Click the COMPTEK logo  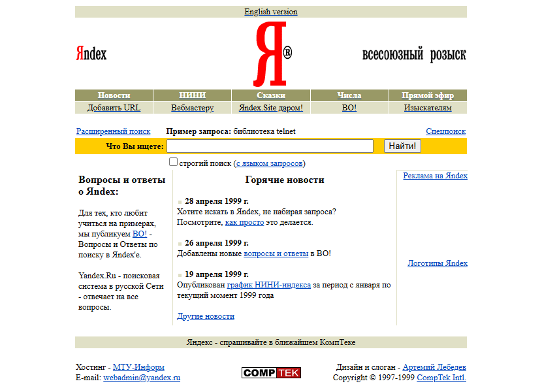[271, 372]
